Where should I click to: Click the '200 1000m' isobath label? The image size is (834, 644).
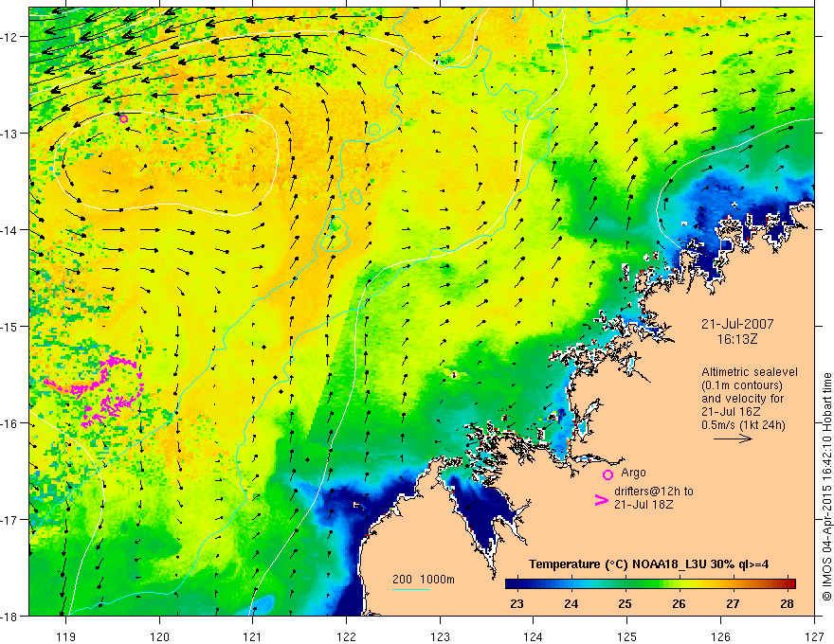[x=424, y=580]
